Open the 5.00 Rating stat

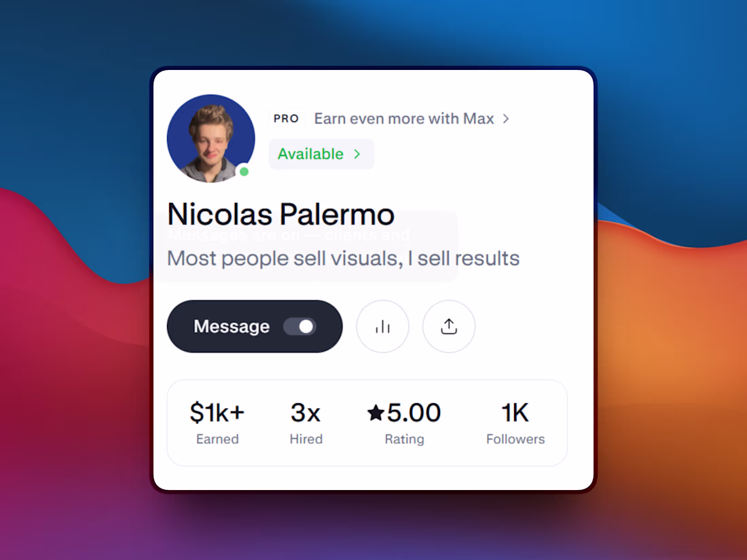pos(404,423)
